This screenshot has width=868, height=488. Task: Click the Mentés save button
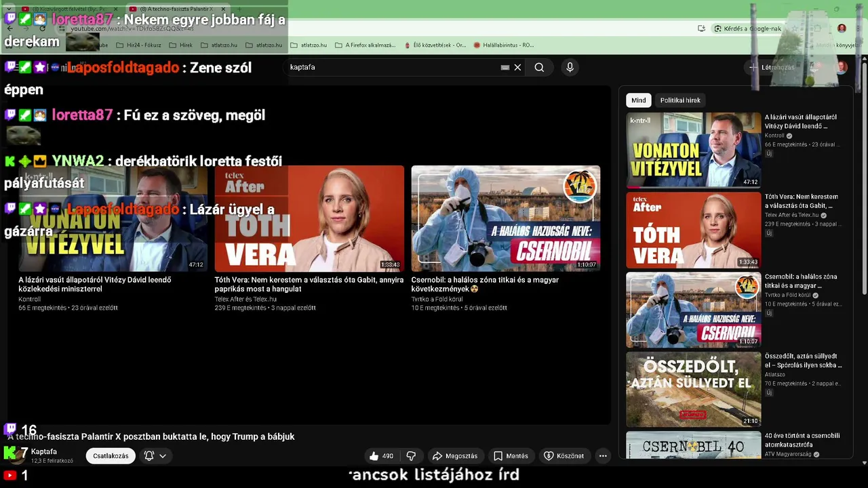pyautogui.click(x=511, y=456)
